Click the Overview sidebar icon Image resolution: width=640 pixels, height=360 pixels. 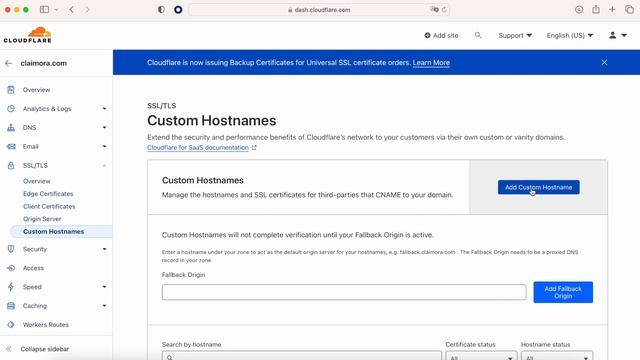click(11, 90)
